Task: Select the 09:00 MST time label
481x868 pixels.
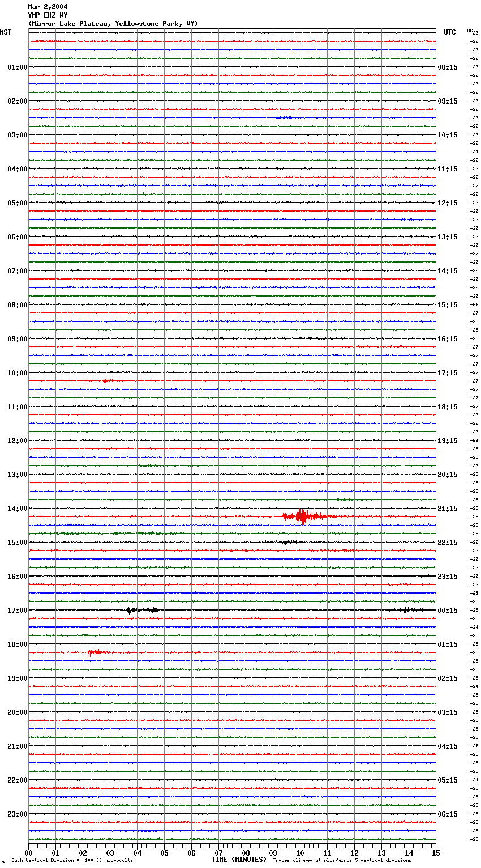Action: click(18, 339)
